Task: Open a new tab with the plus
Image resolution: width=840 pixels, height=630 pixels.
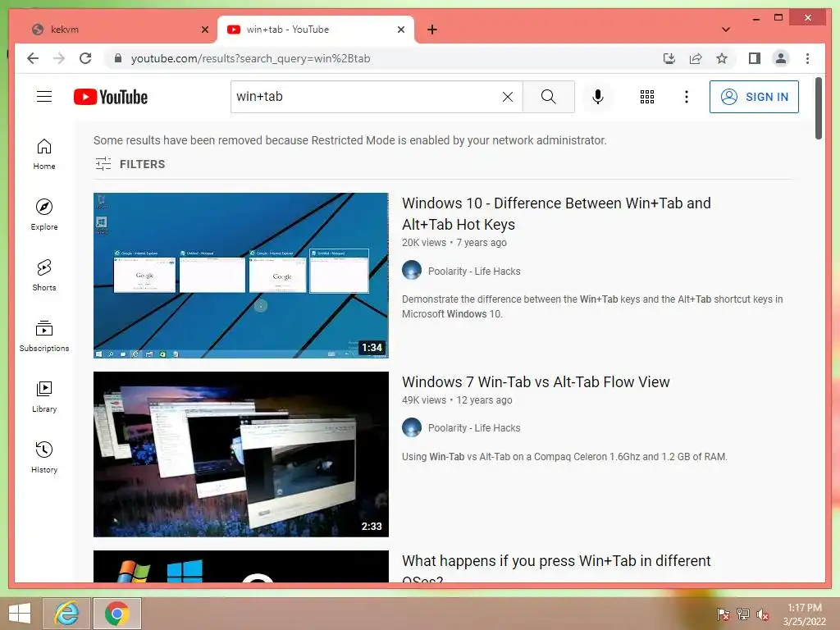Action: tap(432, 30)
